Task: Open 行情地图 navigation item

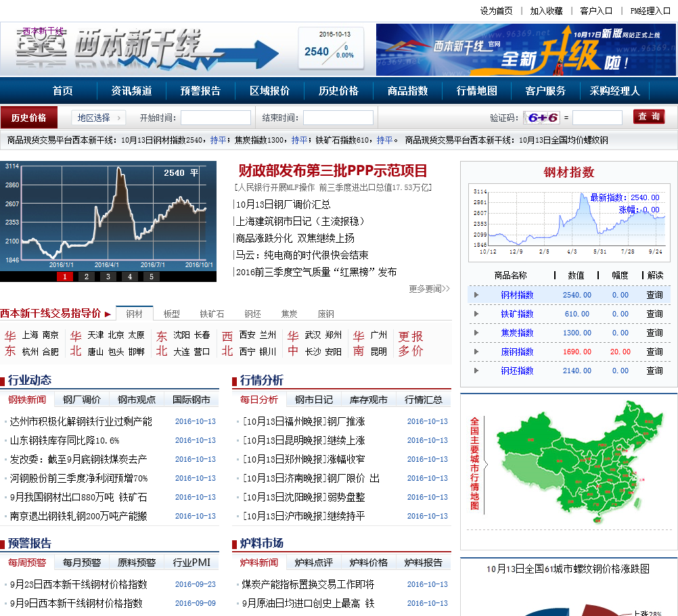Action: [x=476, y=91]
